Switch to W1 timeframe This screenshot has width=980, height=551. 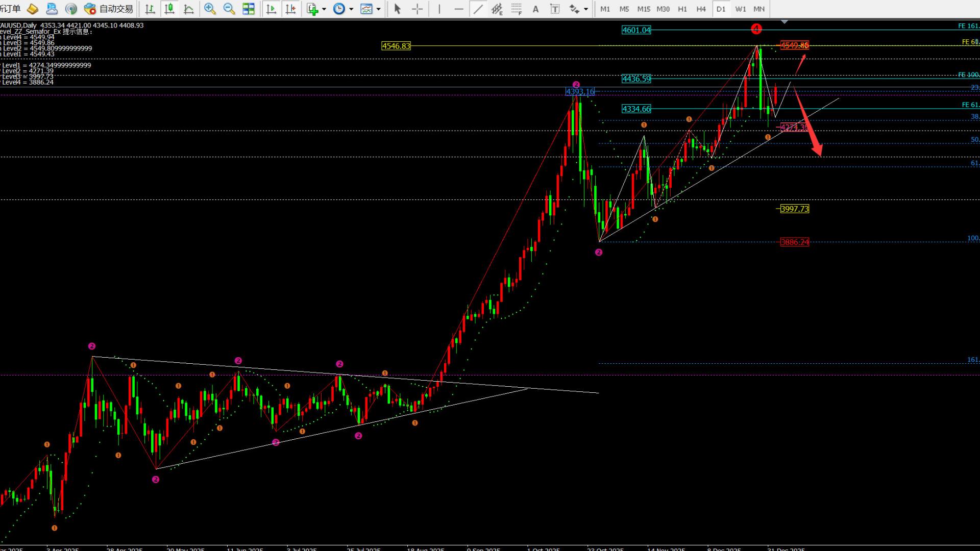(740, 9)
